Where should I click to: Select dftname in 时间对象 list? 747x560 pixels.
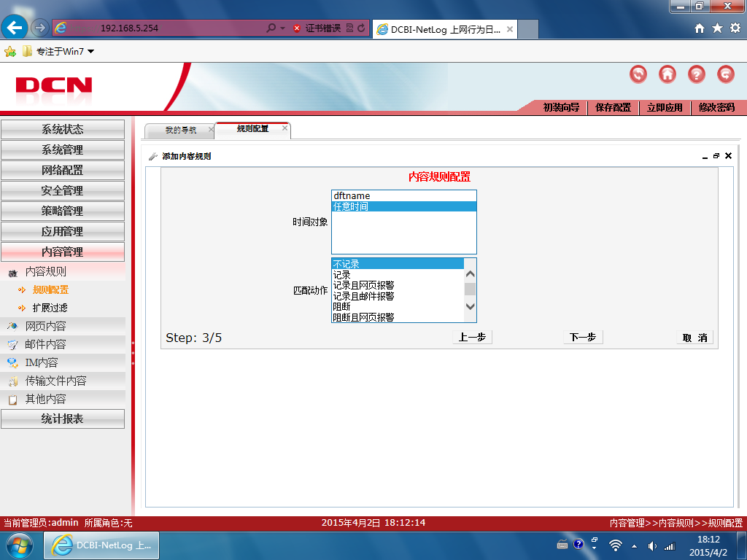tap(404, 195)
